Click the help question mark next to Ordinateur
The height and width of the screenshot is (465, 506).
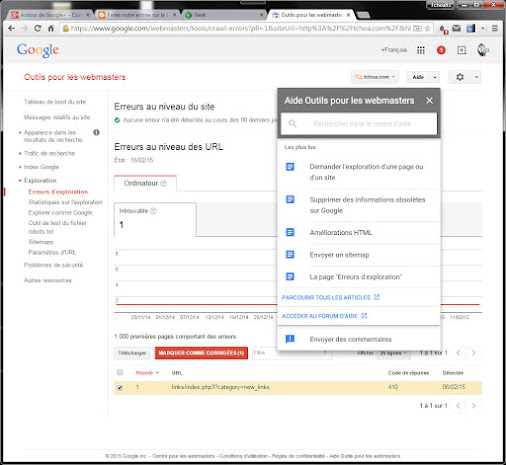coord(163,183)
